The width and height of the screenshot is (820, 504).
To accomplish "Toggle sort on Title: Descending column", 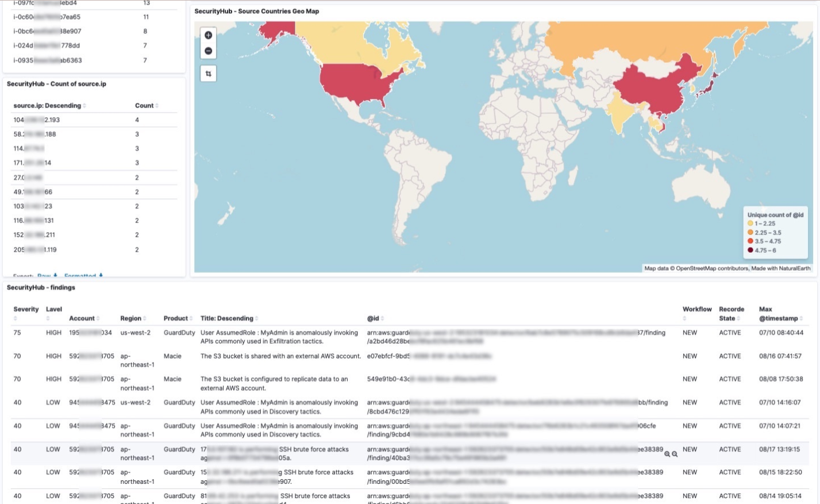I will [x=229, y=318].
